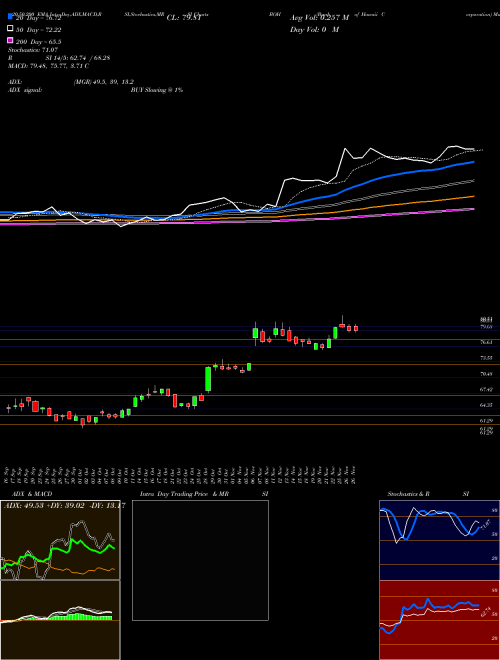This screenshot has height=660, width=500.
Task: Click the 76.61 price axis label
Action: [x=487, y=343]
